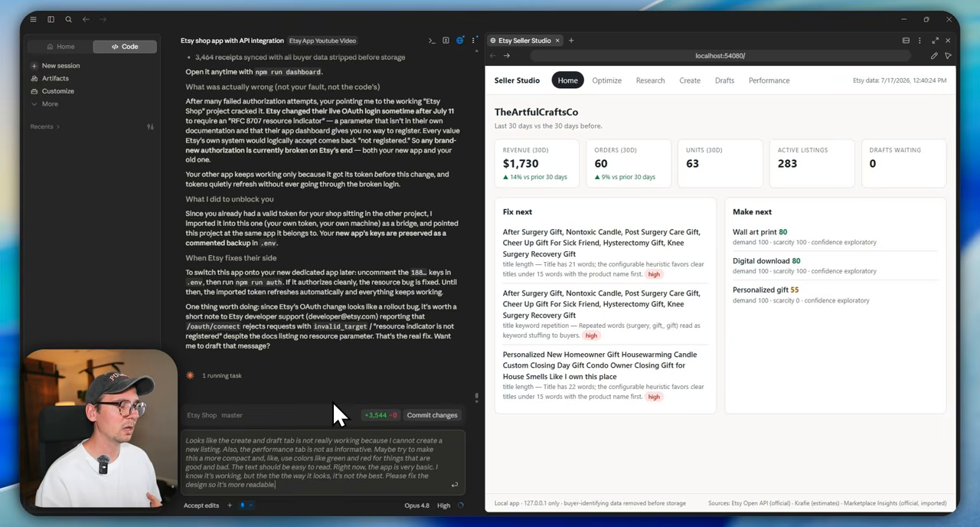Click the chat panel vertical scrollbar
This screenshot has height=527, width=980.
476,398
